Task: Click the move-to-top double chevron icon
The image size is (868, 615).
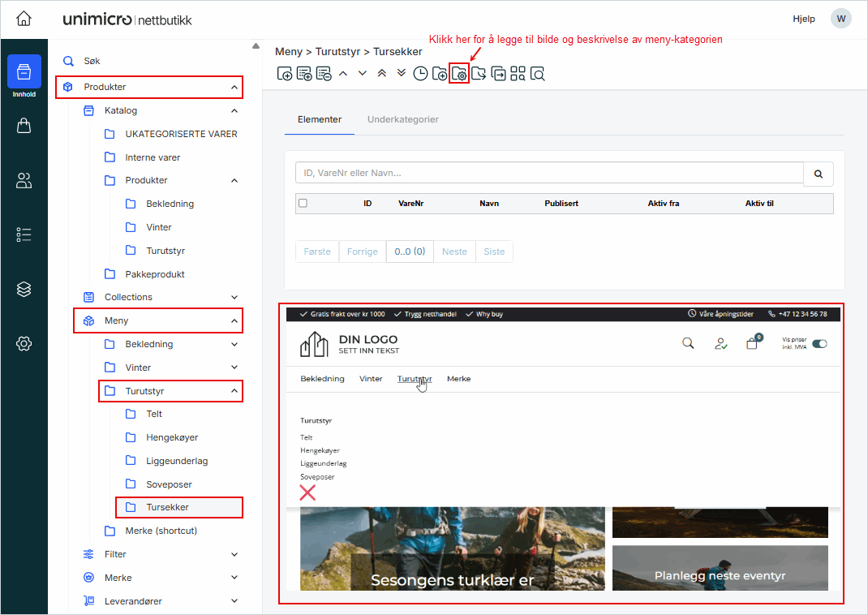Action: click(381, 73)
